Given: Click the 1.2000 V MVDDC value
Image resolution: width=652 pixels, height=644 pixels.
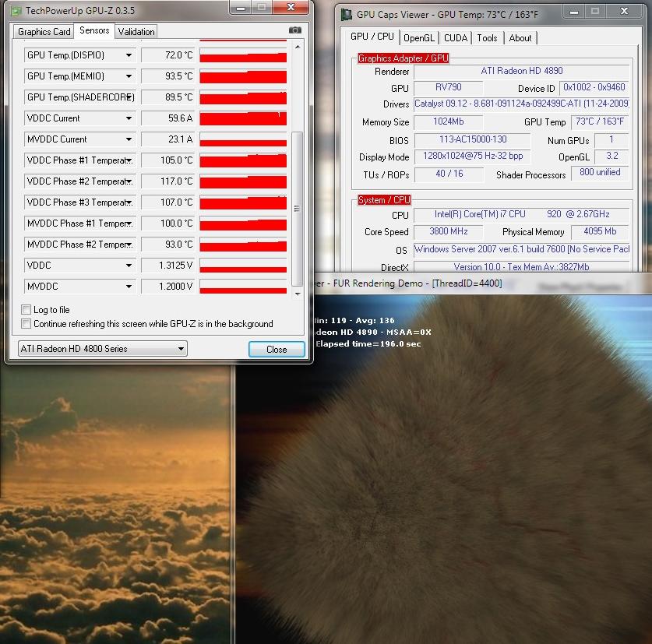Looking at the screenshot, I should click(168, 287).
